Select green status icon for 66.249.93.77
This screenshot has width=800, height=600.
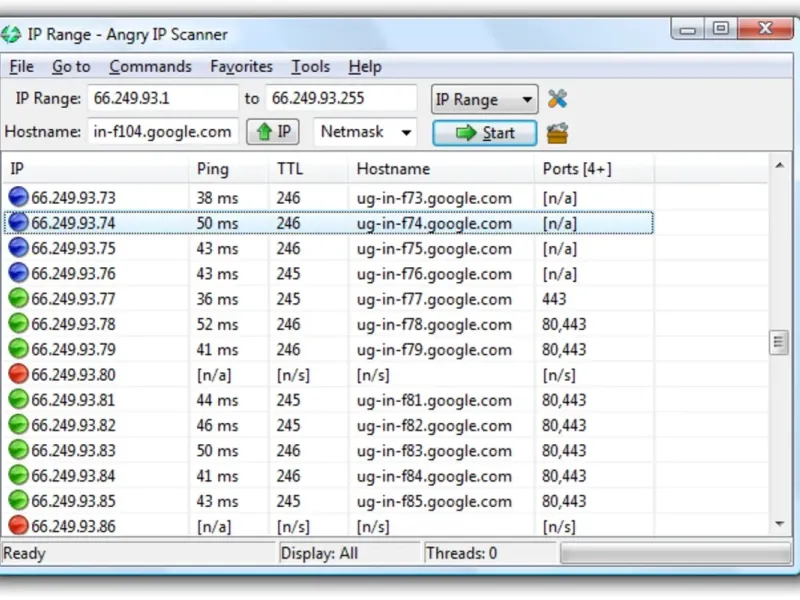click(x=18, y=298)
